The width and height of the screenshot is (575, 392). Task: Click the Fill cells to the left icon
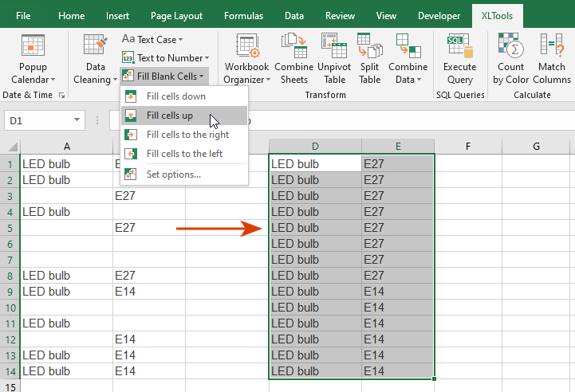click(x=131, y=154)
